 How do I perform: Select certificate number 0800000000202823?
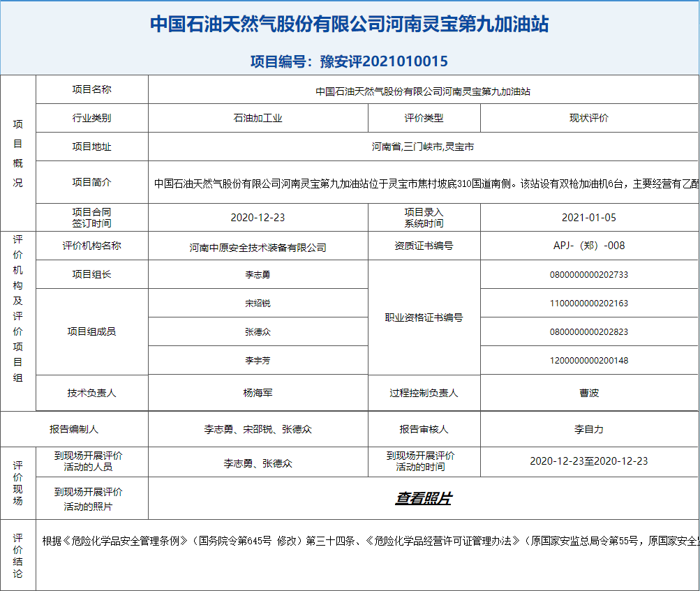tap(589, 331)
